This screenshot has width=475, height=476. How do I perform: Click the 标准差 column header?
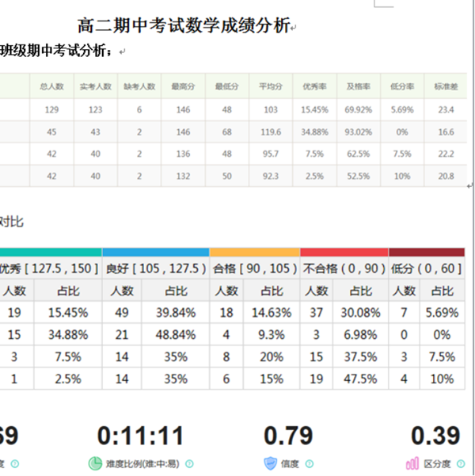(x=445, y=86)
